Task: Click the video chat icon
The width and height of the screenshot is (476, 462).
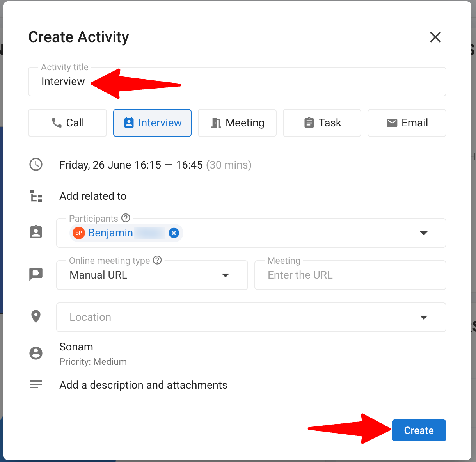Action: (36, 274)
